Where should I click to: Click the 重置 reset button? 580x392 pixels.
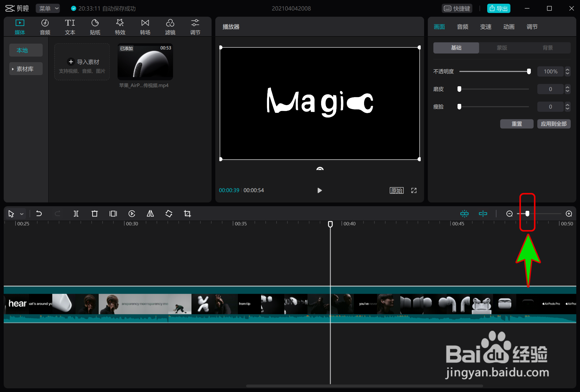point(517,124)
